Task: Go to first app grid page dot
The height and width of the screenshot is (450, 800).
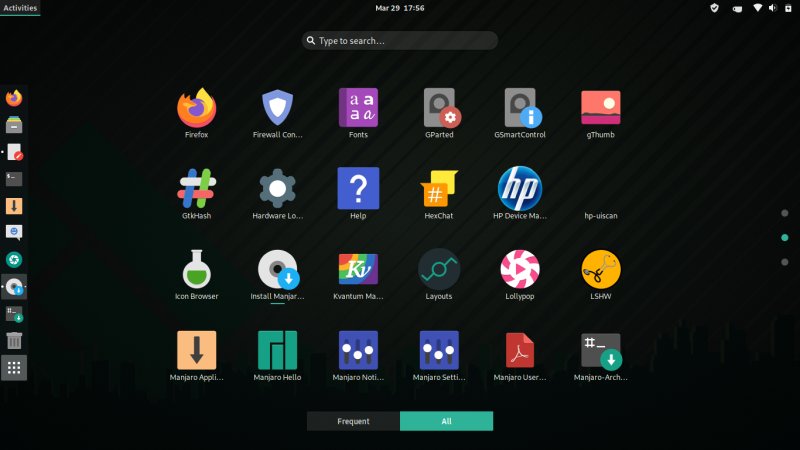Action: pos(785,213)
